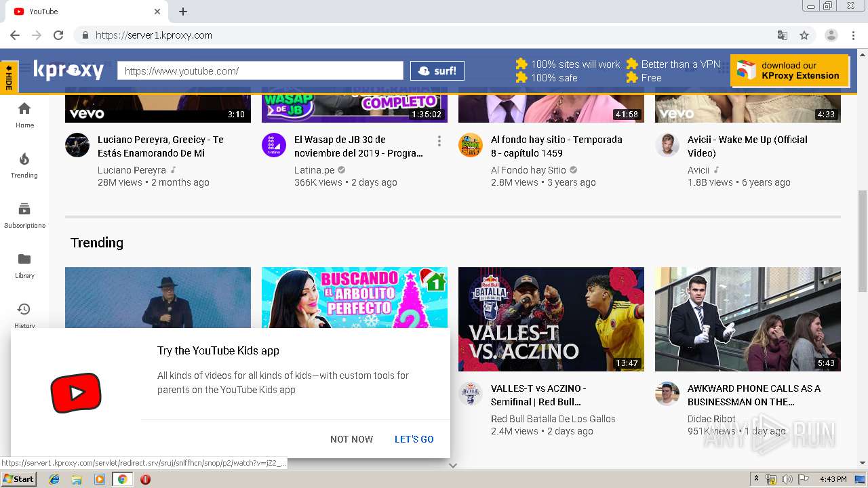Open Red Bull Batalla channel avatar

471,394
